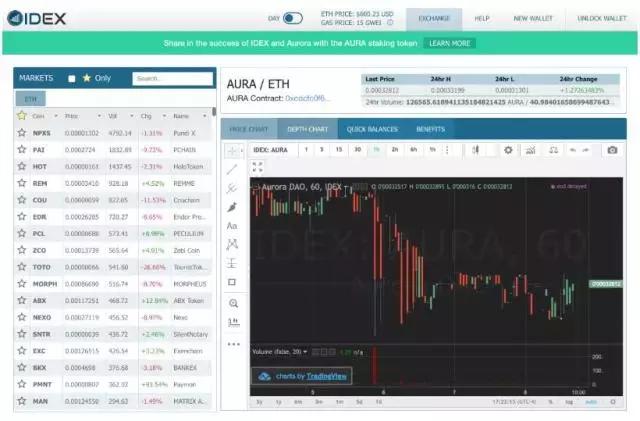640x421 pixels.
Task: Expand cursor tool options arrow
Action: pyautogui.click(x=242, y=151)
